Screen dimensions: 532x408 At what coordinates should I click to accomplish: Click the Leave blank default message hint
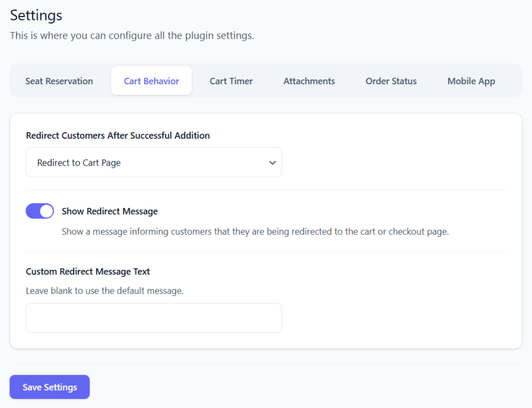pyautogui.click(x=104, y=291)
